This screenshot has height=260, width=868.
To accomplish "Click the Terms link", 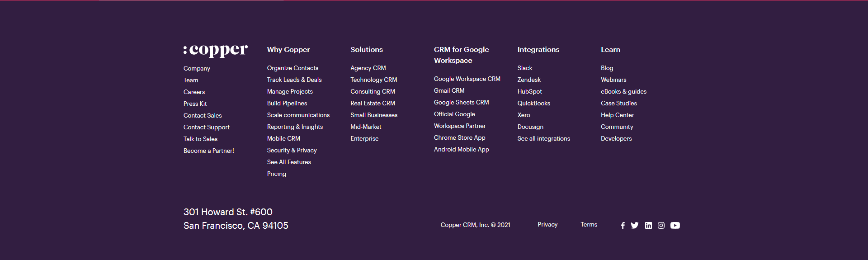I will [589, 224].
